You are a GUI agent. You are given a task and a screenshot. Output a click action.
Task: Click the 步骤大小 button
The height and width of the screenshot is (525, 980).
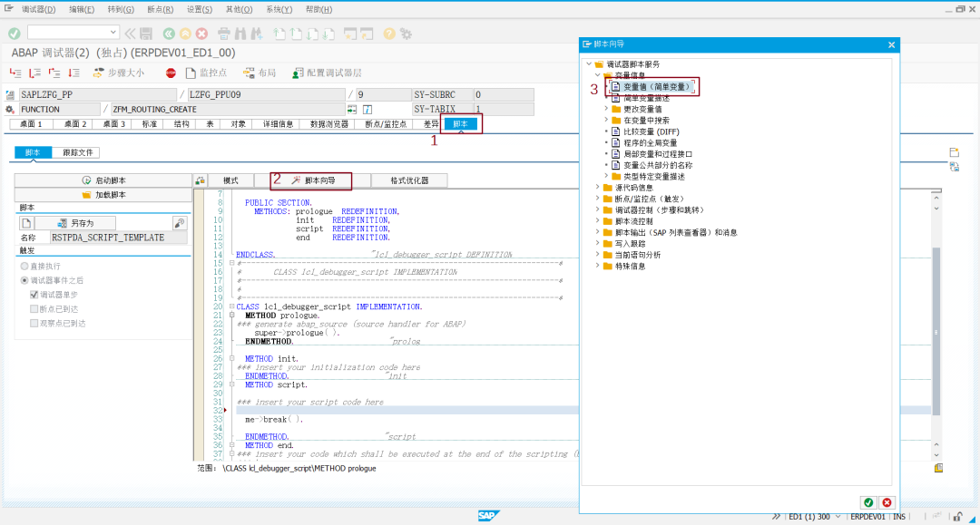point(119,73)
